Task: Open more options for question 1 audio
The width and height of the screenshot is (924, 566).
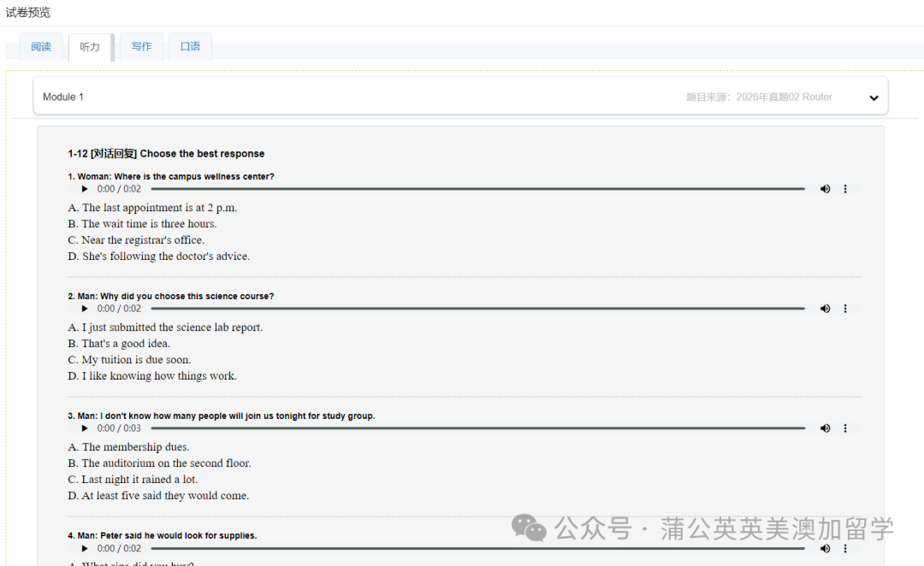Action: tap(845, 189)
